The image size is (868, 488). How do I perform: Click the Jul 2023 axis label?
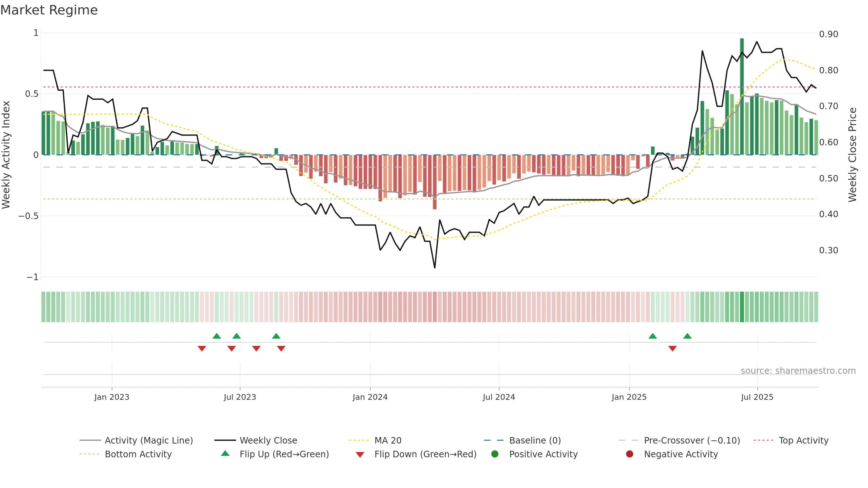click(240, 397)
